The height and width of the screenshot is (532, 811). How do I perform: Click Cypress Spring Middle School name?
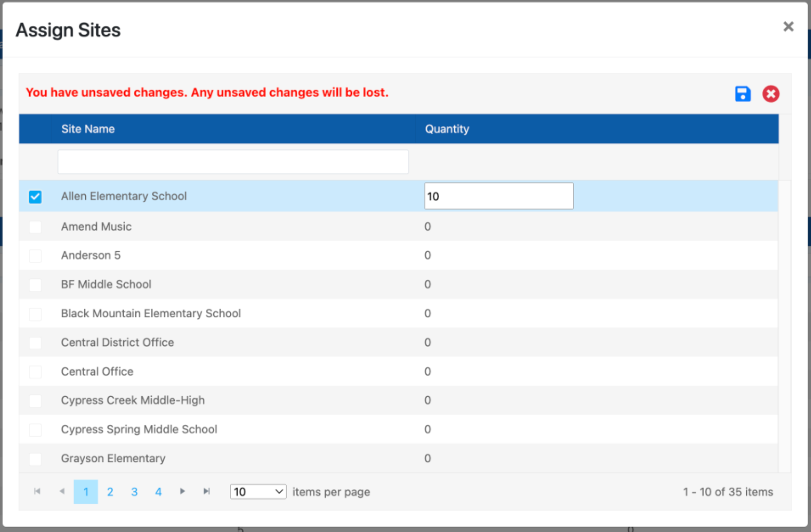point(139,429)
